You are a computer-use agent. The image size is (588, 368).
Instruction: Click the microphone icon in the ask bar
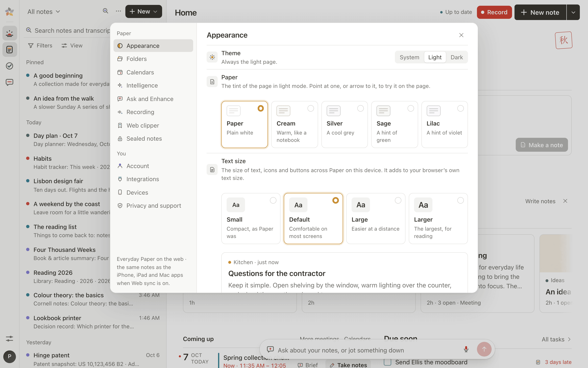466,349
